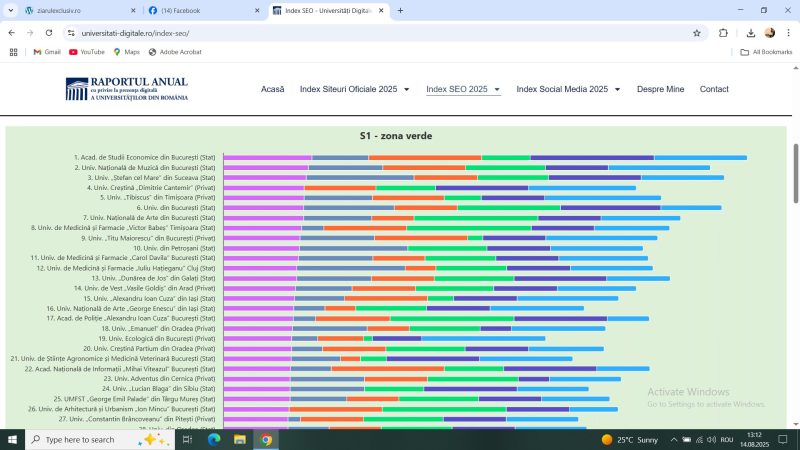Expand the Index SEO 2025 dropdown
Screen dimensions: 800x450
click(463, 89)
